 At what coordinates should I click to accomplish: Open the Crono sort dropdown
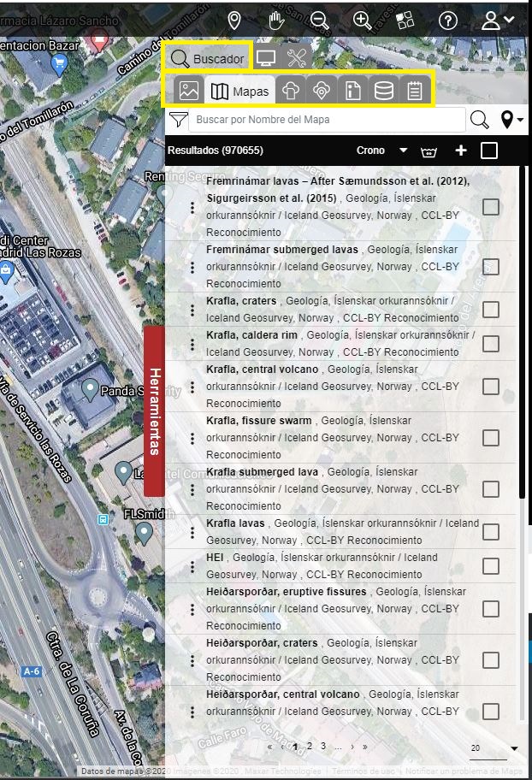(x=381, y=151)
